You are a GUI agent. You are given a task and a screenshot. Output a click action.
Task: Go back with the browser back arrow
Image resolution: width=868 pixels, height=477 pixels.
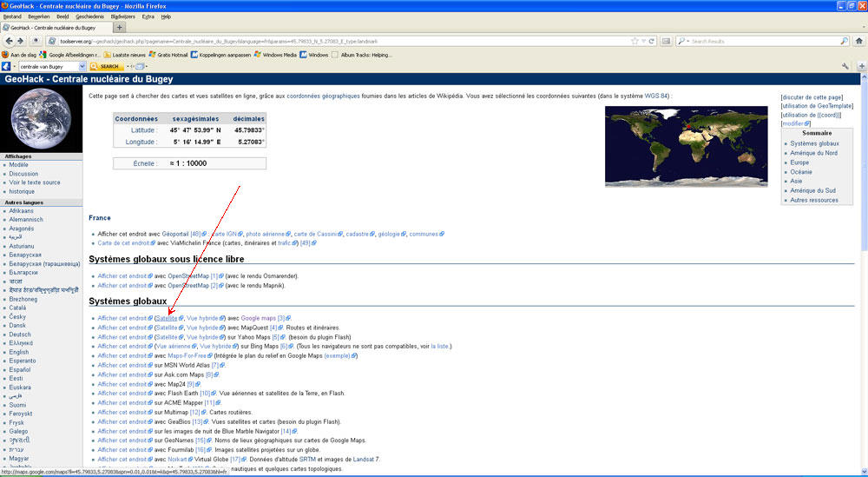(x=9, y=41)
